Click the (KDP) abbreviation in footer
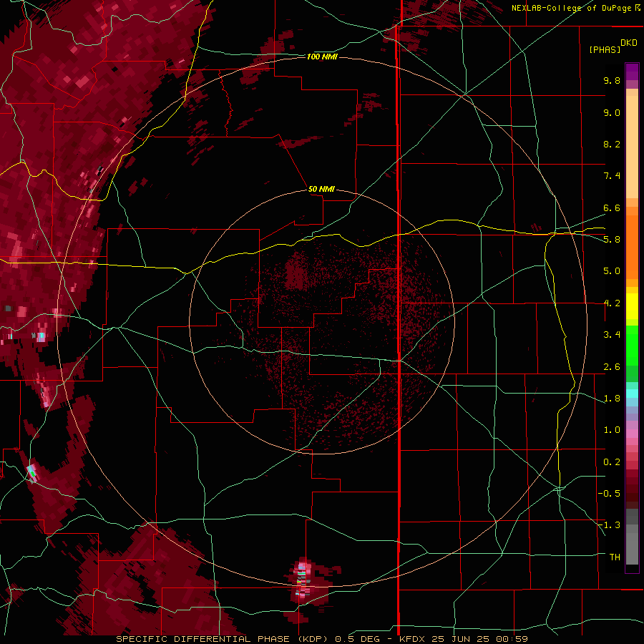 (314, 639)
